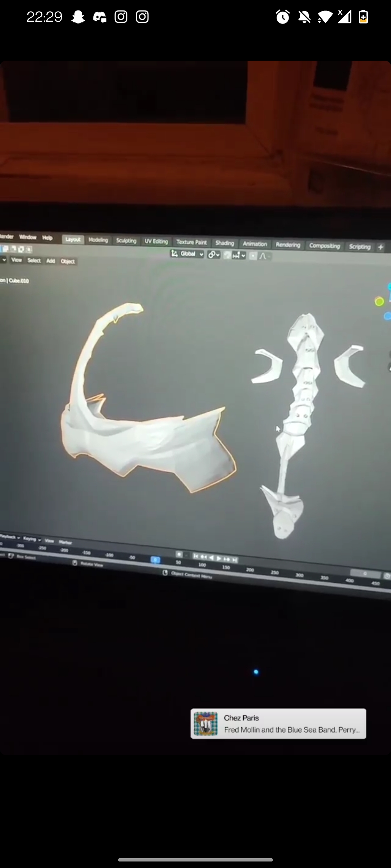Screen dimensions: 391x868
Task: Open the timeline Marker menu
Action: pos(65,542)
